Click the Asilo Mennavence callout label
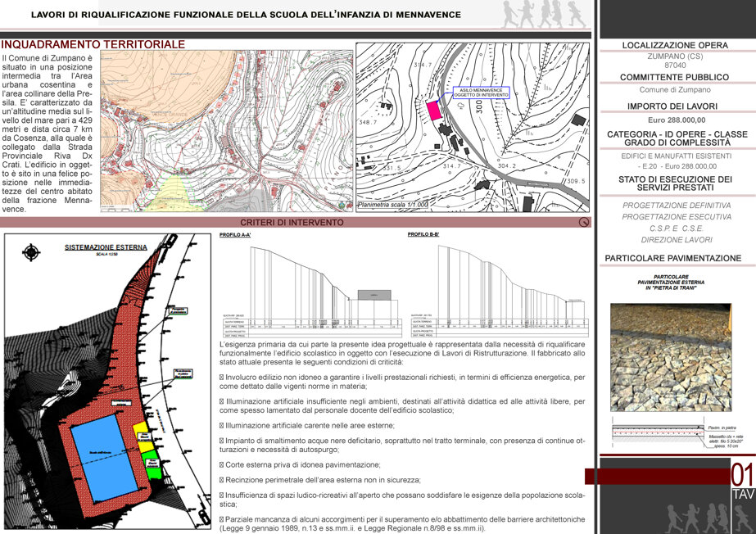This screenshot has height=534, width=756. coord(481,93)
